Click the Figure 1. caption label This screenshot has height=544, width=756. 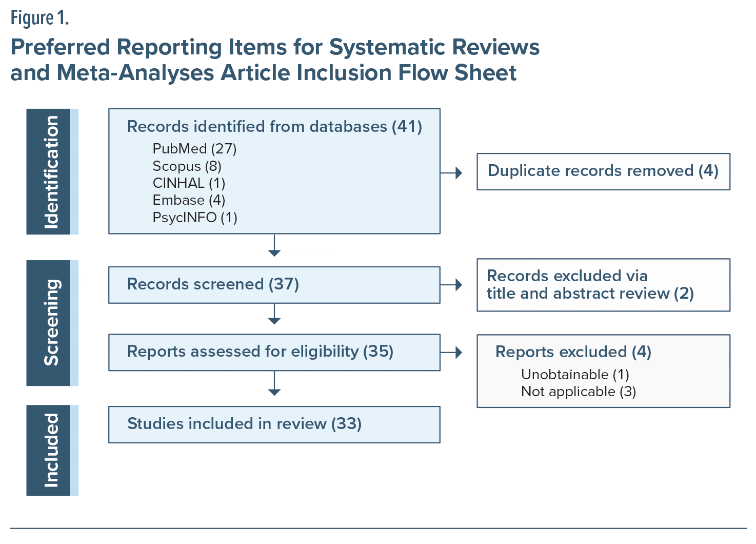39,18
